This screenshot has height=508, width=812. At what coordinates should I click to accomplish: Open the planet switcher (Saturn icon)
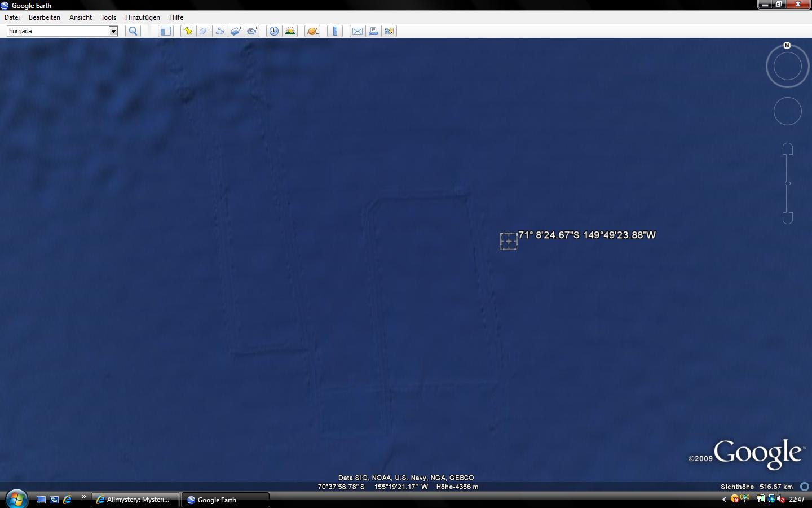tap(312, 31)
